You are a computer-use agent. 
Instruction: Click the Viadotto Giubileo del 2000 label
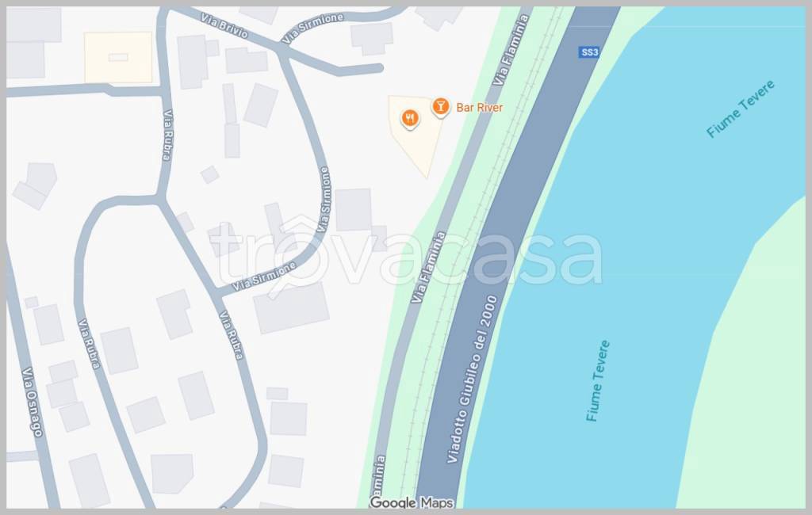pos(472,380)
